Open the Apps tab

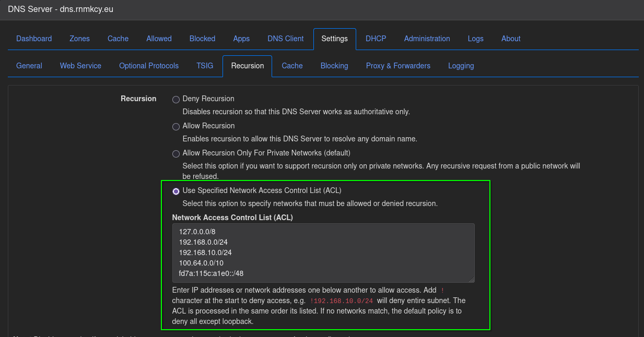point(241,39)
